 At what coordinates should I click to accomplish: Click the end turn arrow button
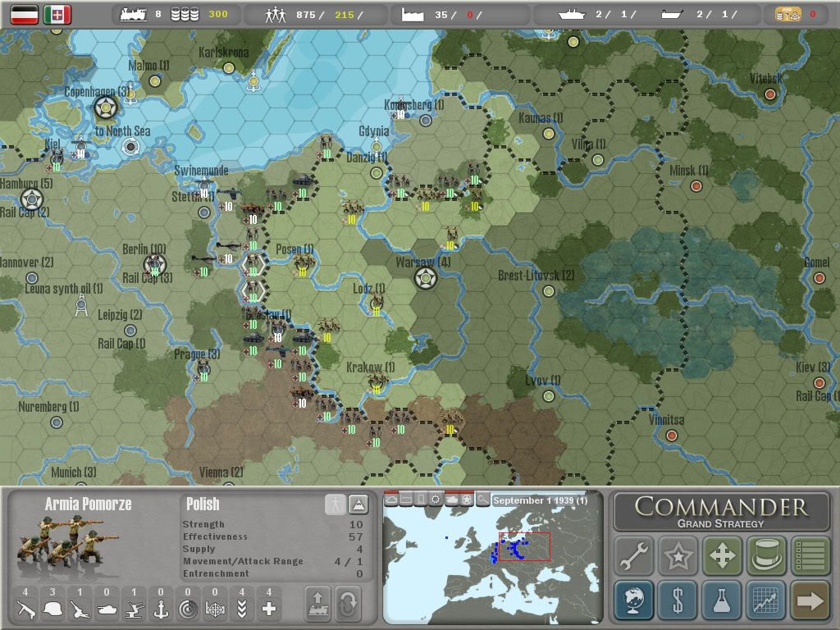coord(810,600)
